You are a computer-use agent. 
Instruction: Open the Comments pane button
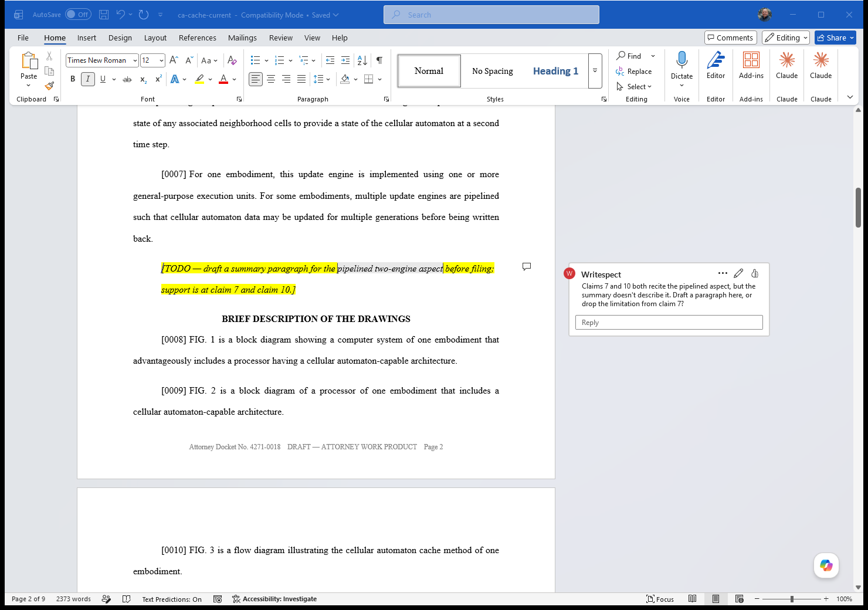pos(731,38)
